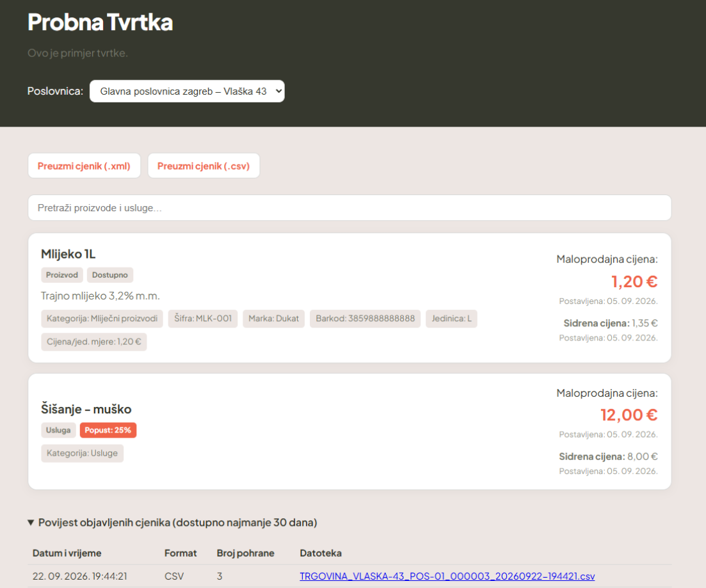The image size is (706, 588).
Task: Download price list as .csv
Action: point(204,166)
